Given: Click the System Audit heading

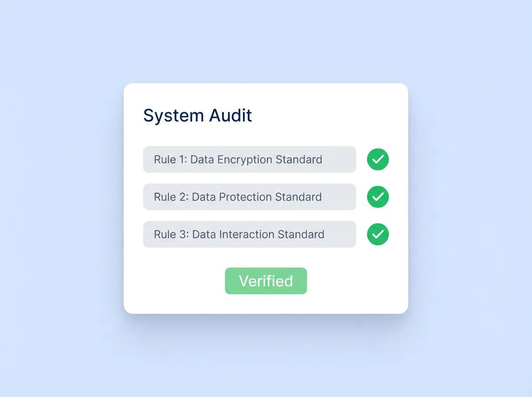Looking at the screenshot, I should [x=198, y=116].
